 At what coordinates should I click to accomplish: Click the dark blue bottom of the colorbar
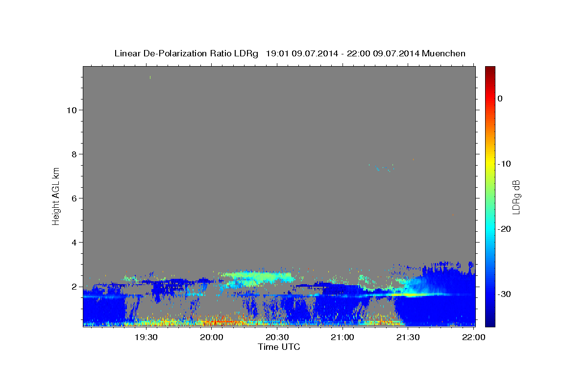pyautogui.click(x=490, y=321)
